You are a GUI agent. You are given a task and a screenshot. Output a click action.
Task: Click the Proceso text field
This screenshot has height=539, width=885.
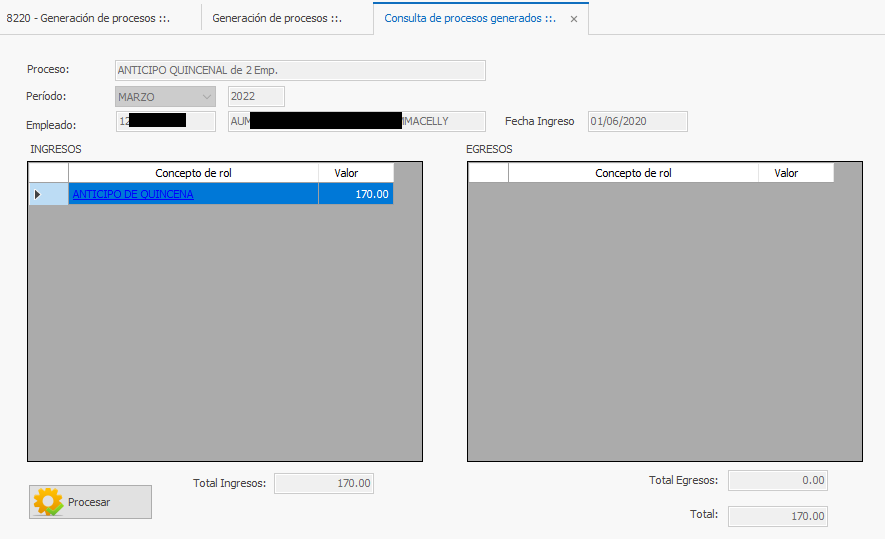pos(300,71)
